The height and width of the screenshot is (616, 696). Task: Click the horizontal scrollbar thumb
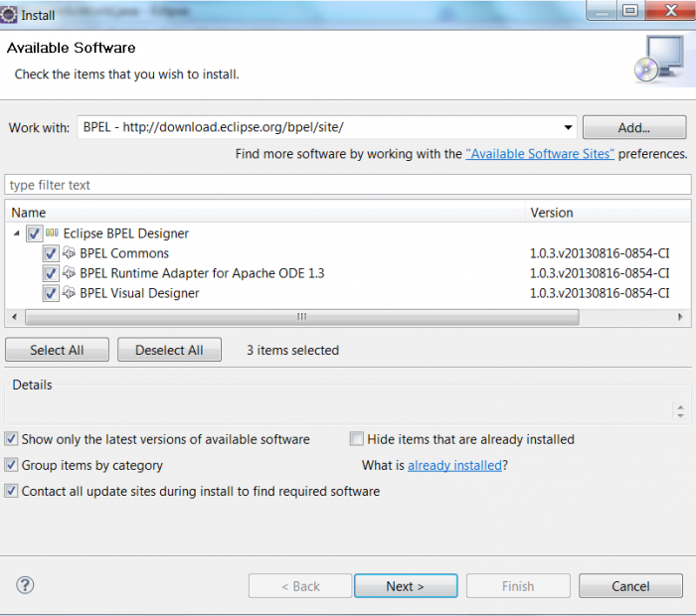coord(302,317)
